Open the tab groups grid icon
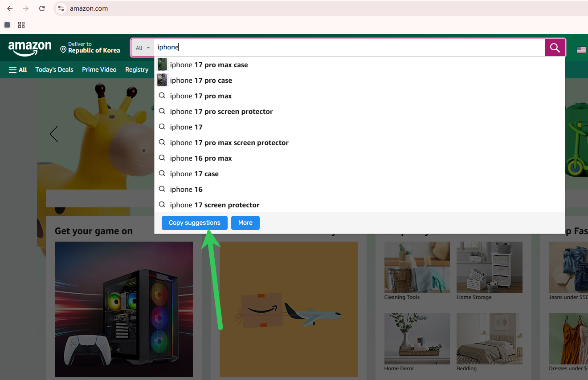This screenshot has height=380, width=588. (21, 25)
